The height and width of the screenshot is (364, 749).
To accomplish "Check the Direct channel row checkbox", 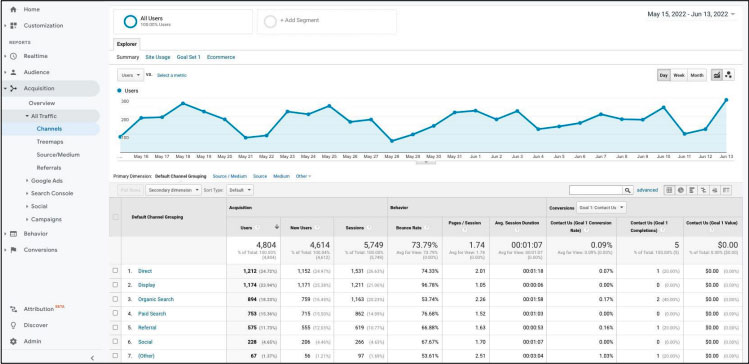I will pos(115,270).
